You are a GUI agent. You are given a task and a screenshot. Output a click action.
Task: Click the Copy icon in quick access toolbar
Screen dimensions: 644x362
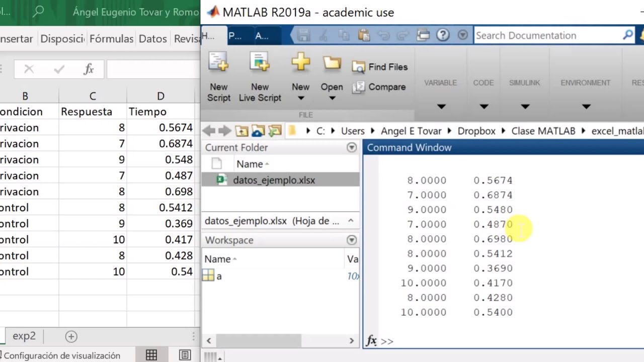tap(344, 35)
